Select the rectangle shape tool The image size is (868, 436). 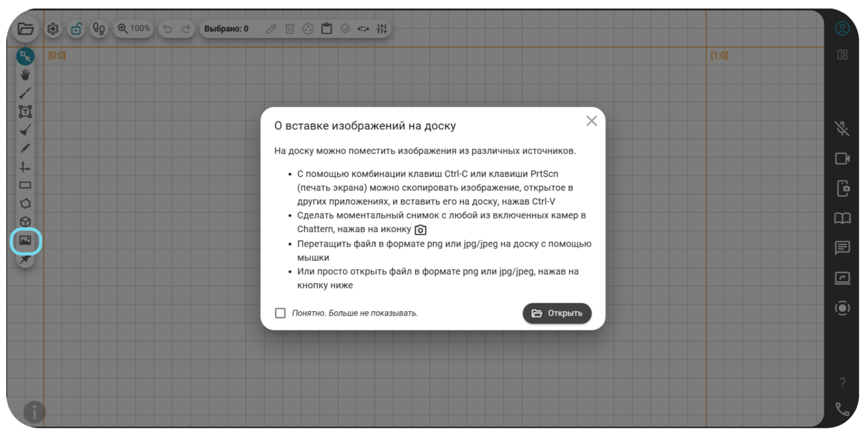(x=25, y=185)
